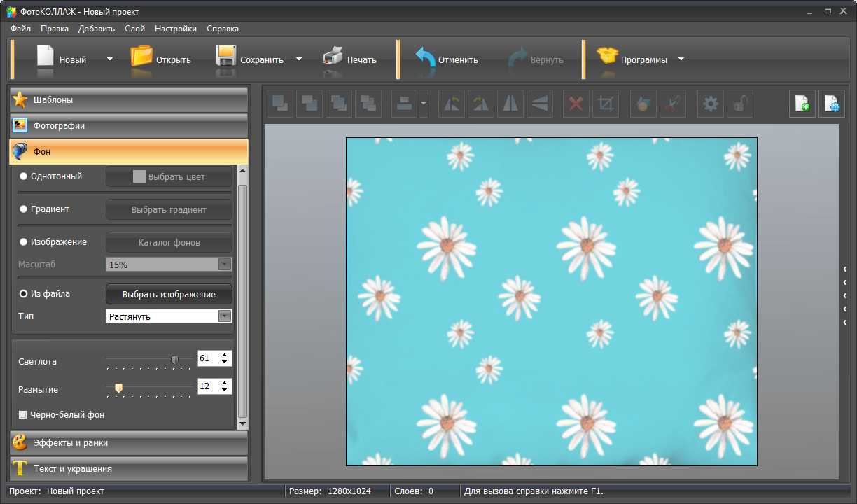The width and height of the screenshot is (857, 504).
Task: Click the add new page icon
Action: coord(802,104)
